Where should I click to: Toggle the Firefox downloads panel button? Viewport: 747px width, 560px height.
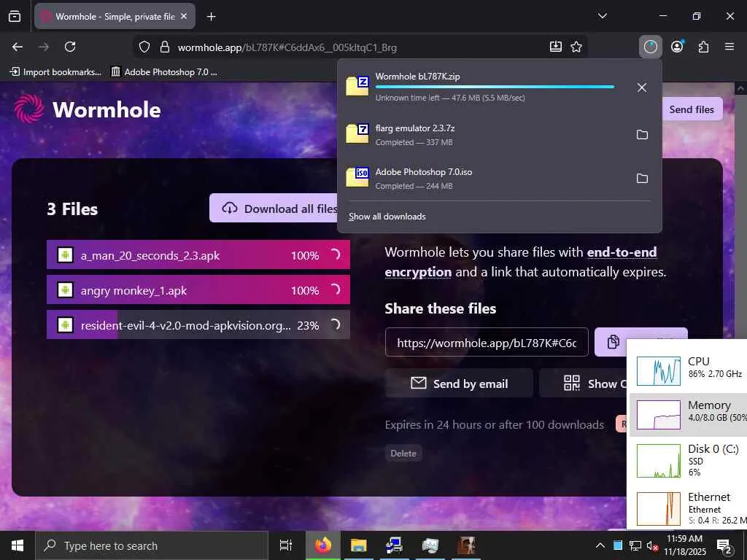650,47
